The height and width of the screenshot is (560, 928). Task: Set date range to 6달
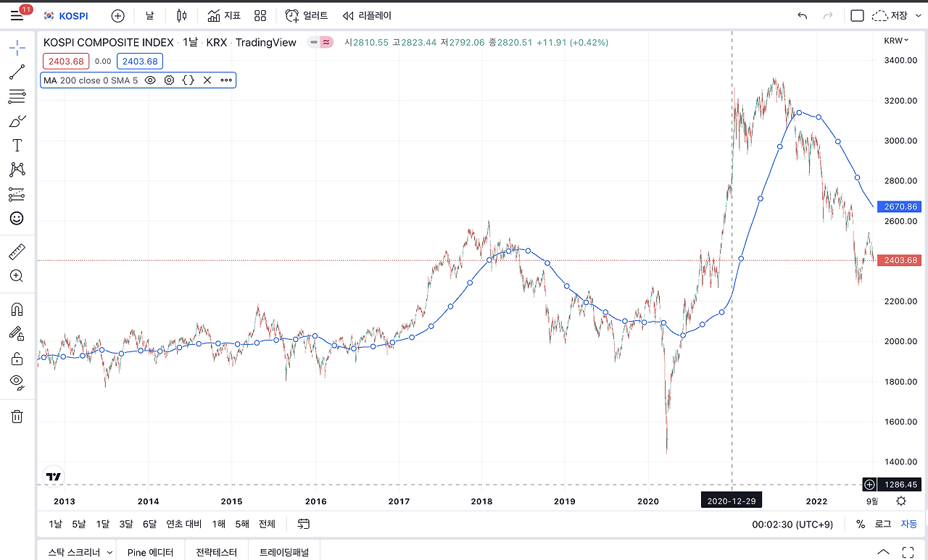(149, 524)
